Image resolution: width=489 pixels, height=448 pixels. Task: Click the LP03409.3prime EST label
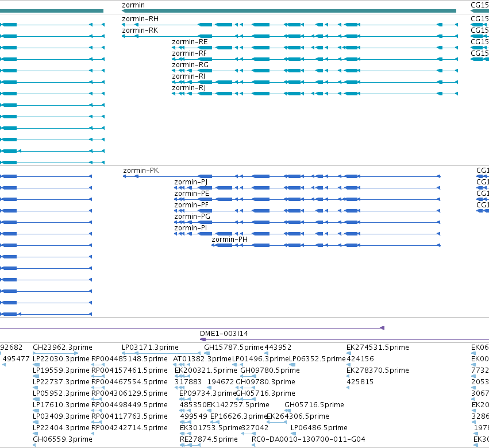coord(61,416)
